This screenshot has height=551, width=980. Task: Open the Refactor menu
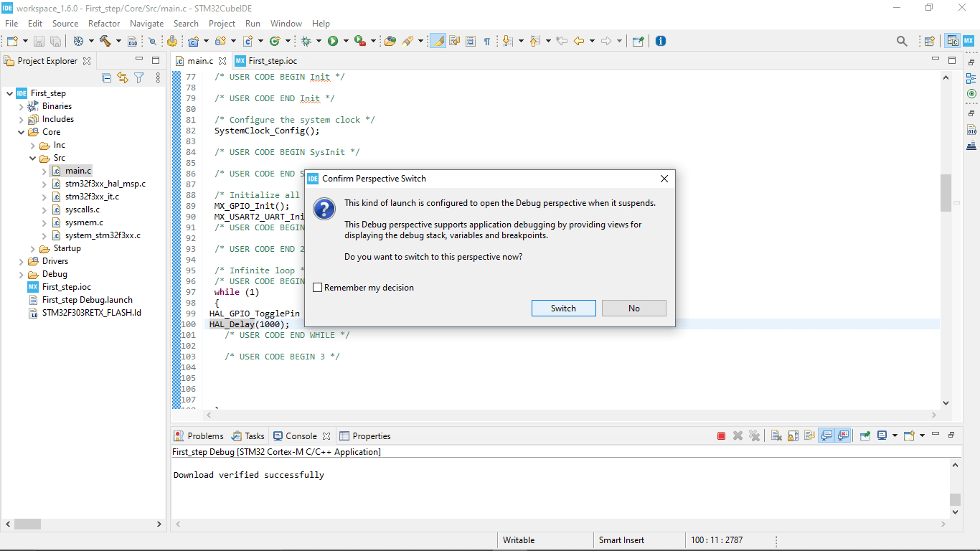click(104, 24)
